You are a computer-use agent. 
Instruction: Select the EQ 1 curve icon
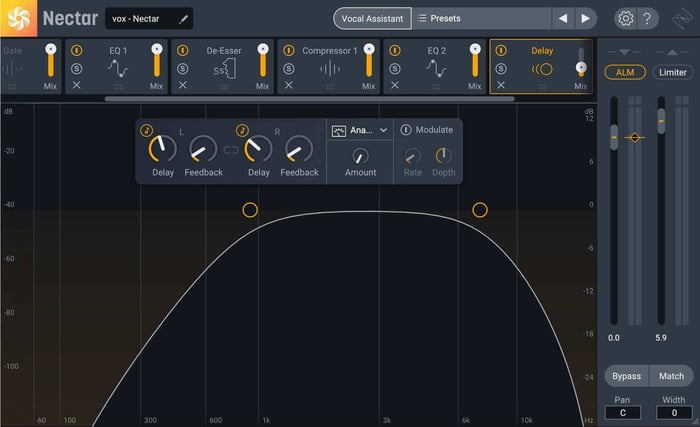[118, 68]
